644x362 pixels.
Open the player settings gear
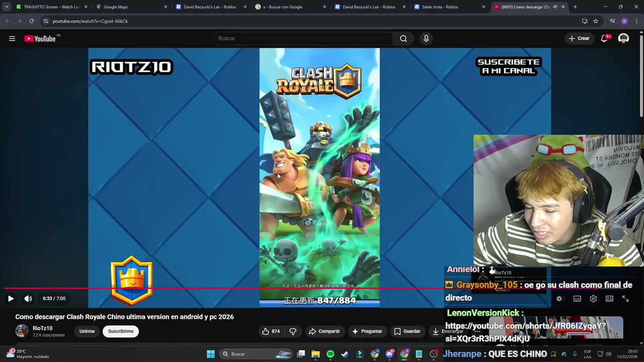click(x=593, y=299)
